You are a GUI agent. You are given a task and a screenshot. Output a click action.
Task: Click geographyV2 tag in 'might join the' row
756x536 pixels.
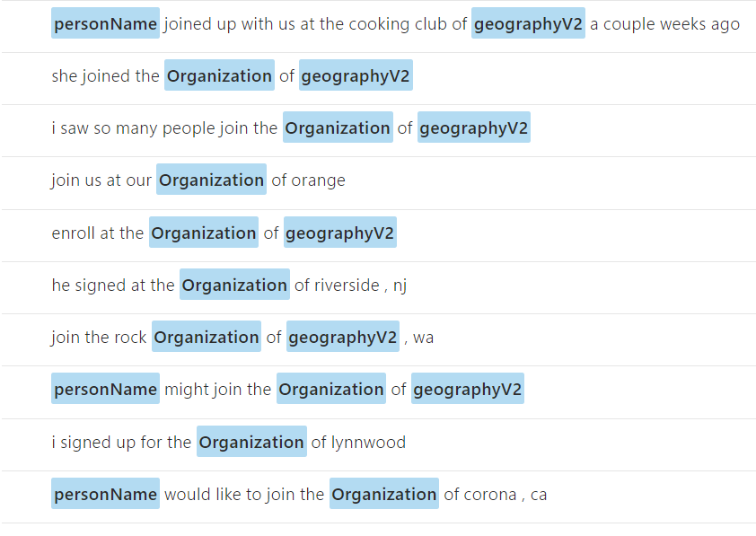pyautogui.click(x=468, y=389)
